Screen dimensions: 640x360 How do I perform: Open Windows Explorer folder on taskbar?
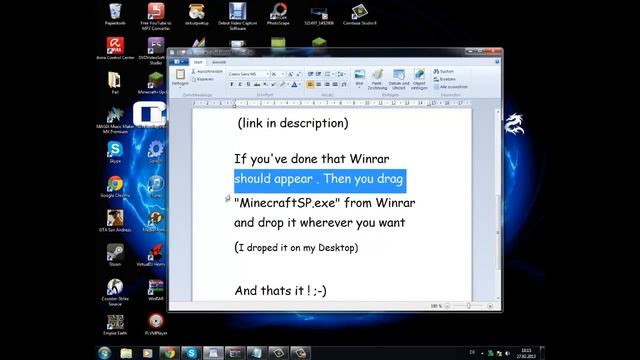[x=126, y=353]
